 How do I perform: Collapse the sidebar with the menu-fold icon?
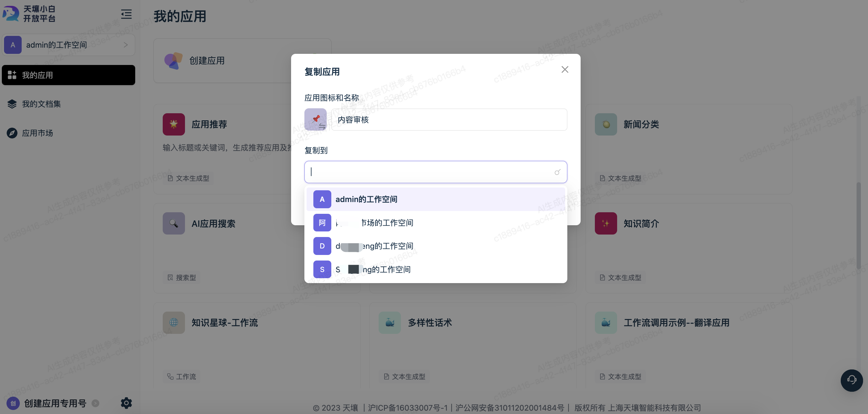tap(126, 14)
